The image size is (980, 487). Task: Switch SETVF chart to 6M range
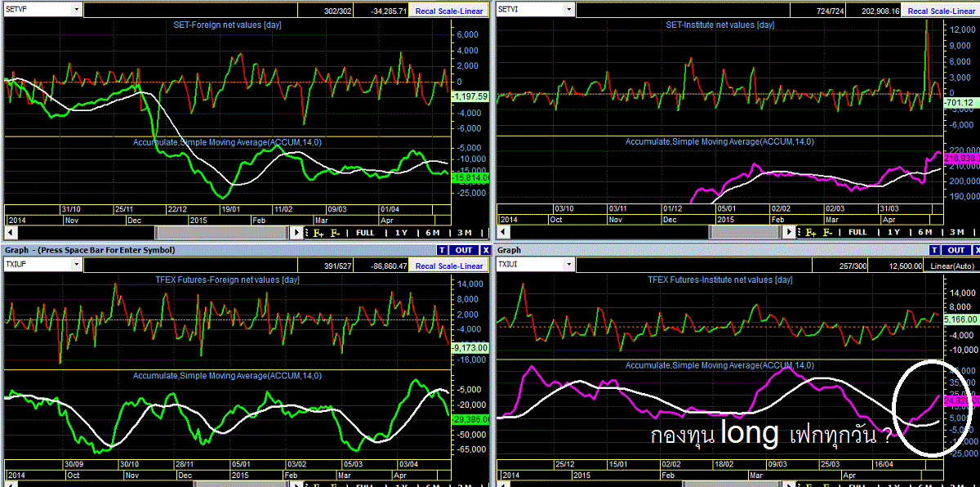(x=433, y=232)
